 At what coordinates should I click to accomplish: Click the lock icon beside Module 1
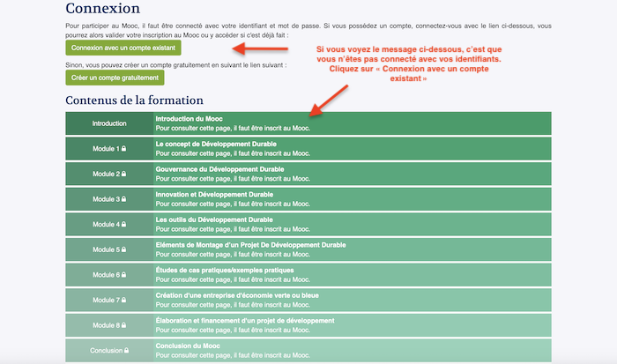click(x=123, y=148)
